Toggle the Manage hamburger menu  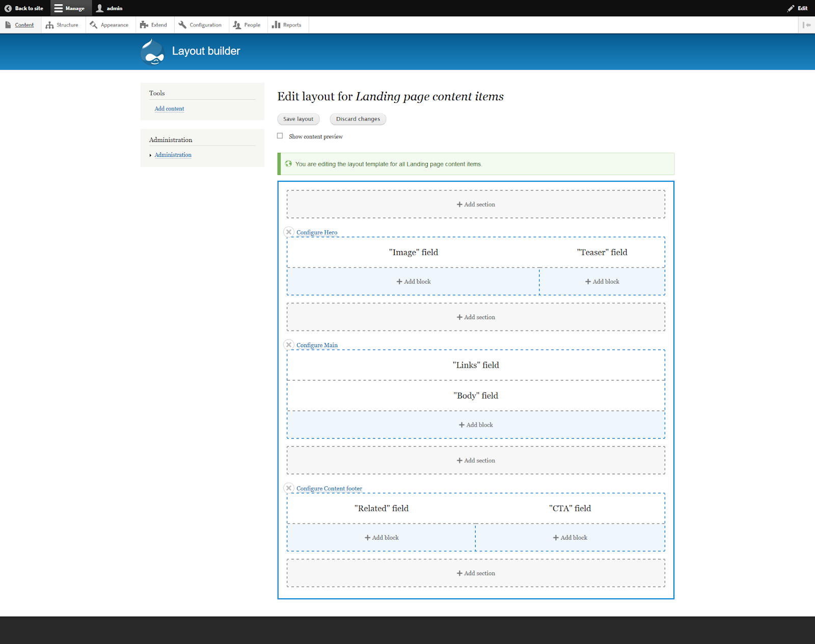(70, 8)
